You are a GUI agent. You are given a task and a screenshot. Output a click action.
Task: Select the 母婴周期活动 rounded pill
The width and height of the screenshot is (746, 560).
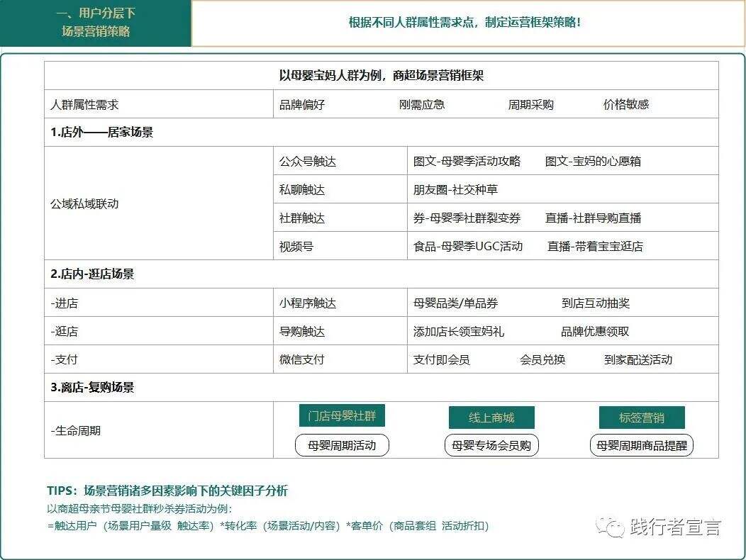pyautogui.click(x=342, y=445)
